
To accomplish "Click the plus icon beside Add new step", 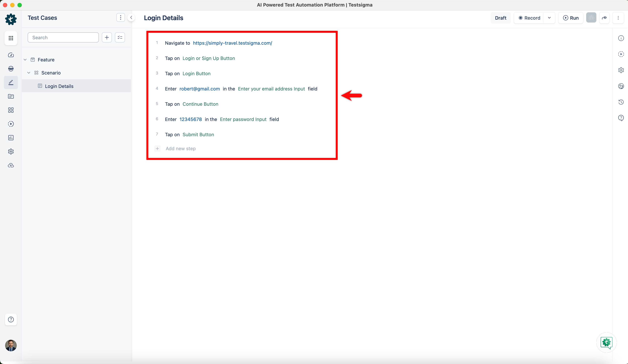I will [x=157, y=149].
